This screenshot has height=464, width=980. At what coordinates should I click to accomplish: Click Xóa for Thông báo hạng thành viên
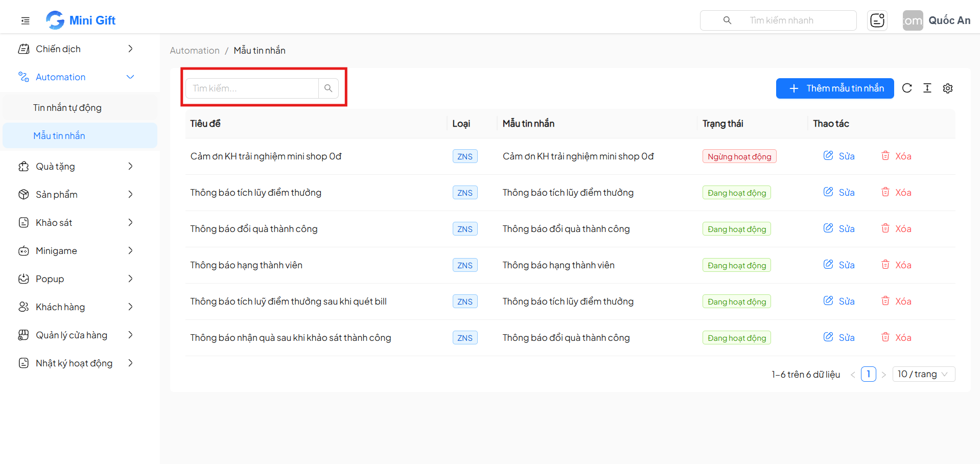(x=896, y=265)
